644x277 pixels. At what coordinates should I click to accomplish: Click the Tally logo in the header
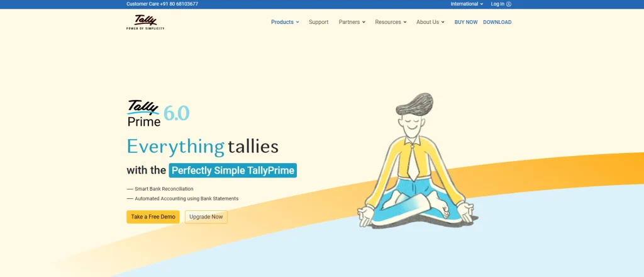pyautogui.click(x=145, y=22)
